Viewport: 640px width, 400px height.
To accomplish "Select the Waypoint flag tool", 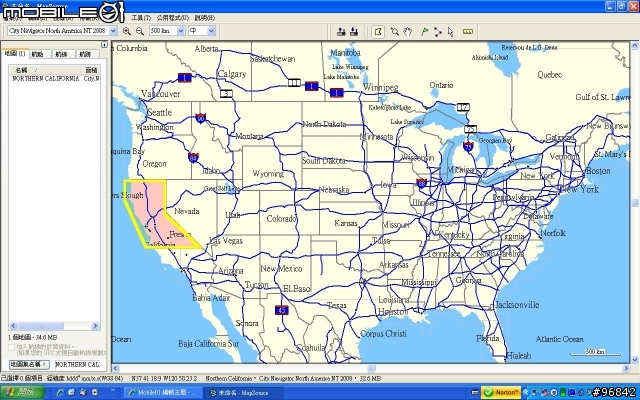I will coord(424,31).
